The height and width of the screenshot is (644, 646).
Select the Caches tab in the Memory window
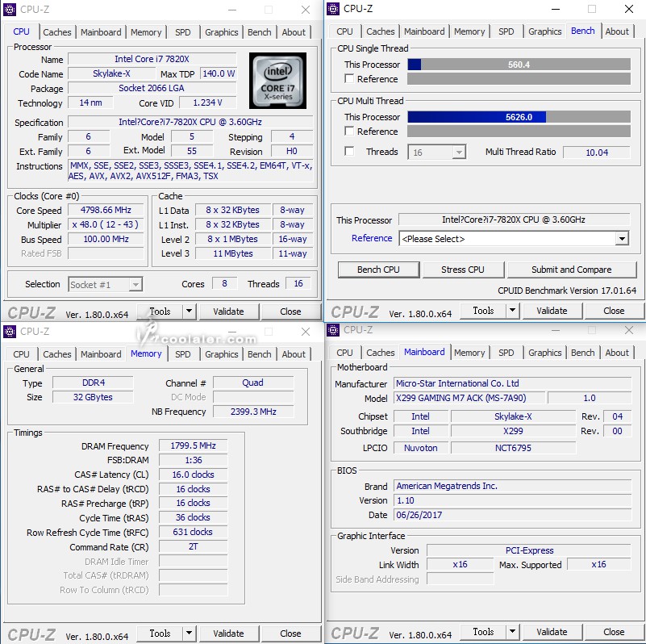point(56,354)
